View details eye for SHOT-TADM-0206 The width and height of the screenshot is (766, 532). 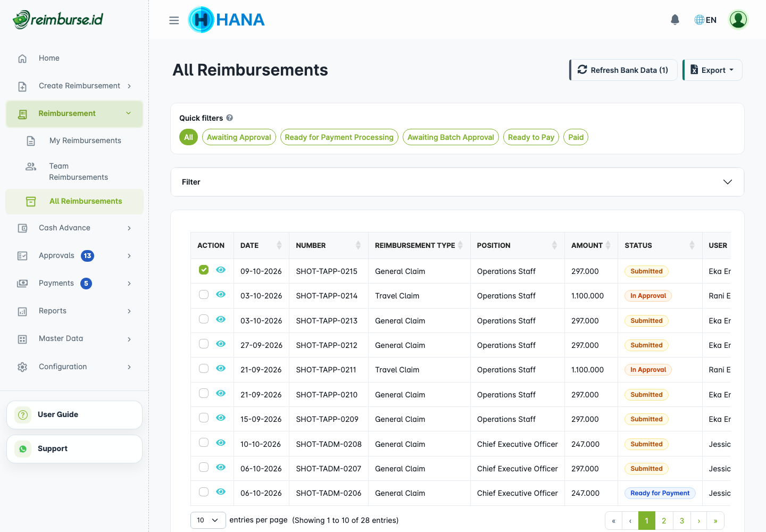(x=221, y=492)
